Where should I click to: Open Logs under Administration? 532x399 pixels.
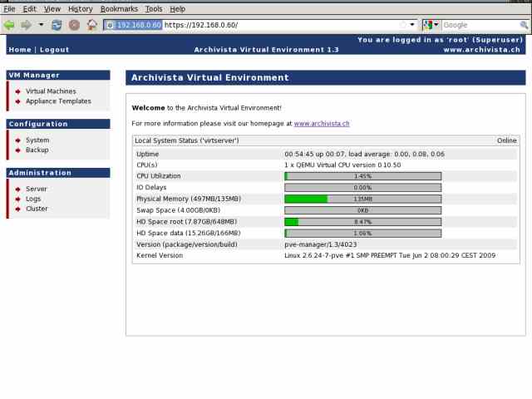pos(33,199)
